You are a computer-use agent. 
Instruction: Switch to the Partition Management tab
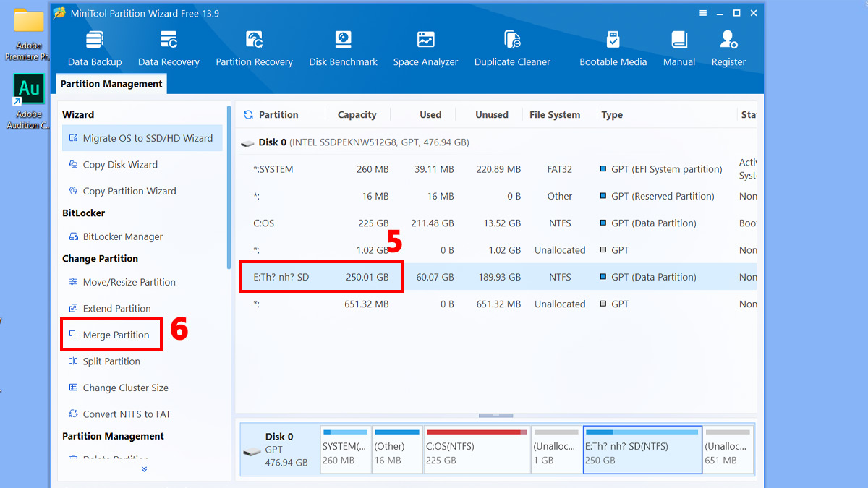111,84
